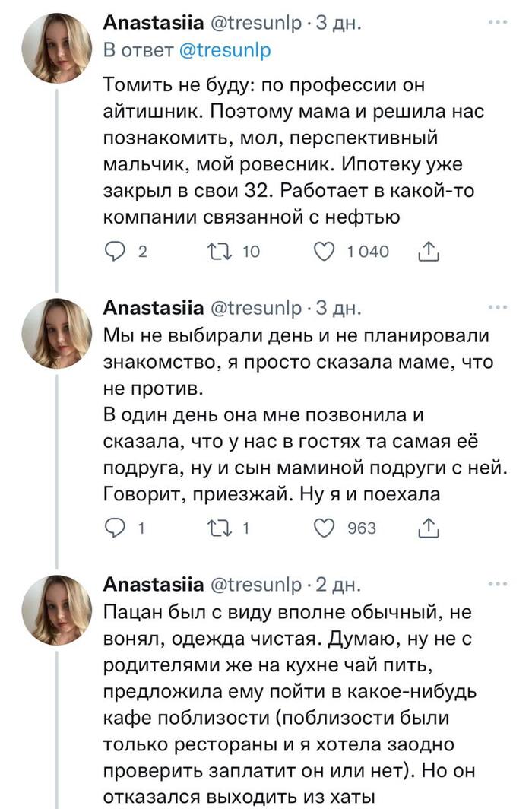Open more options on third tweet
The image size is (532, 809).
tap(497, 583)
